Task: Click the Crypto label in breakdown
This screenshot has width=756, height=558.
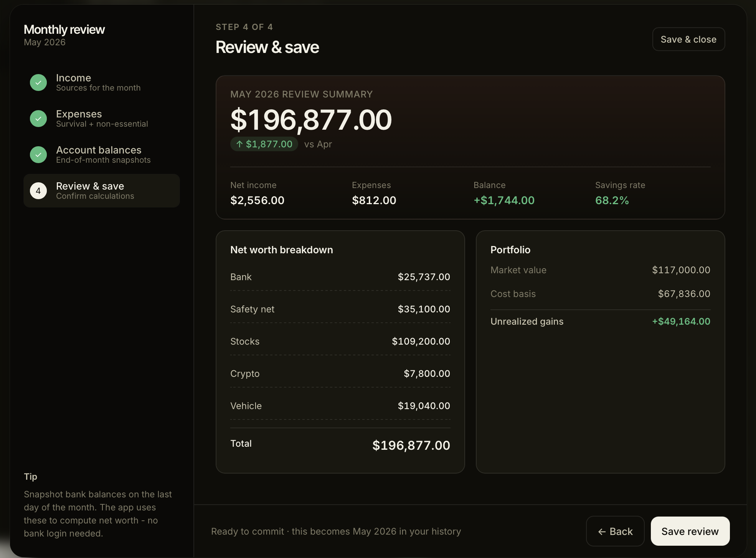Action: point(244,374)
